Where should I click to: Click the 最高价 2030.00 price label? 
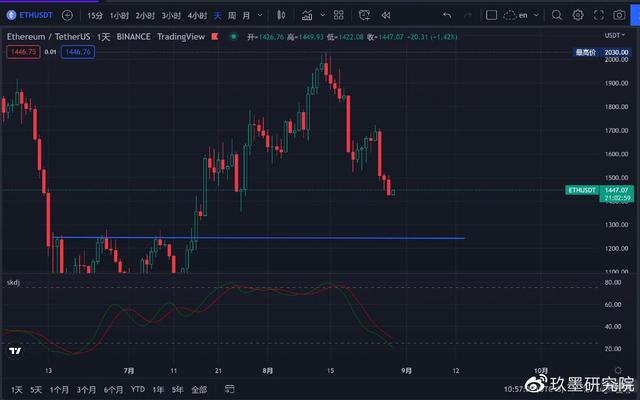click(x=602, y=52)
